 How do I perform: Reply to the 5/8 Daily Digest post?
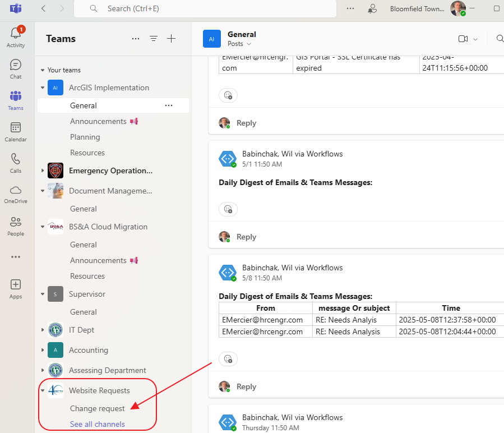(246, 386)
